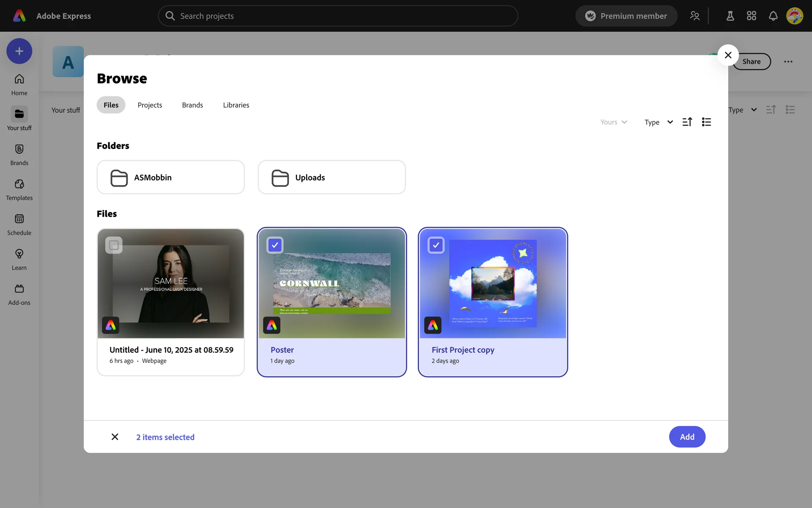
Task: Switch to list view in Browse dialog
Action: 706,122
